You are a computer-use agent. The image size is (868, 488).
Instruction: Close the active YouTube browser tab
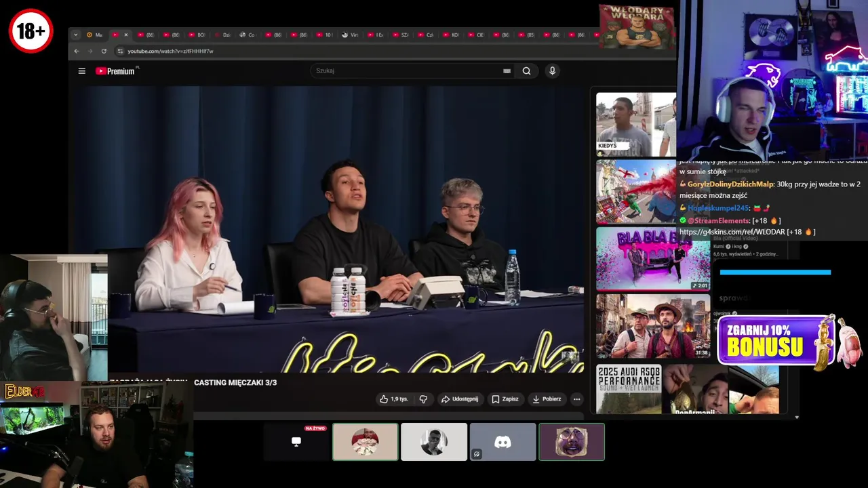click(x=125, y=35)
